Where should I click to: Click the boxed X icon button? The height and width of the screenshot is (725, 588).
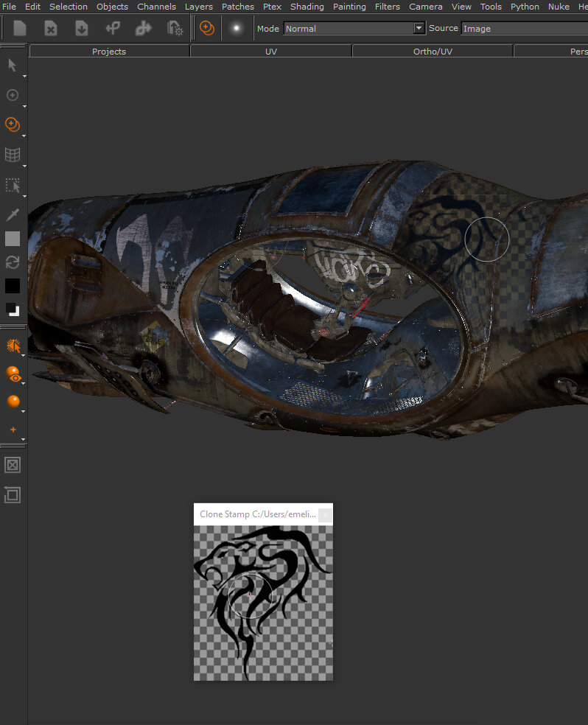coord(13,465)
